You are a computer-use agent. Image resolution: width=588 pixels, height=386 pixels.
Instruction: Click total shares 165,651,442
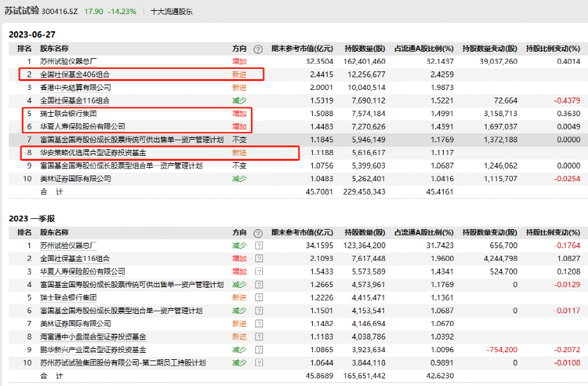[364, 376]
